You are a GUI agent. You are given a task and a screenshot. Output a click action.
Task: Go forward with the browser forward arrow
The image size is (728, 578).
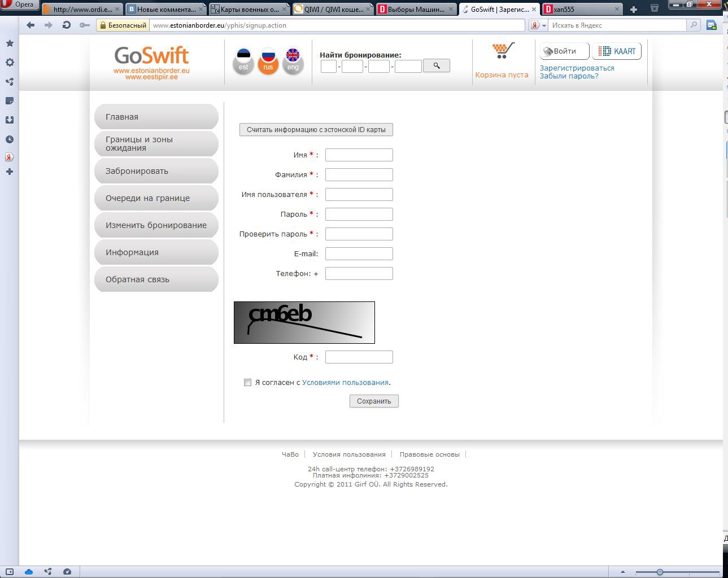(x=49, y=25)
